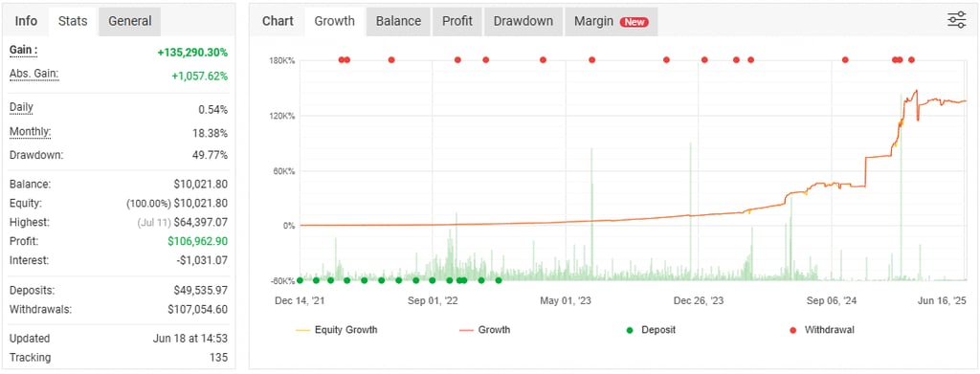Screen dimensions: 980x374
Task: Switch to the Stats tab
Action: pyautogui.click(x=73, y=21)
